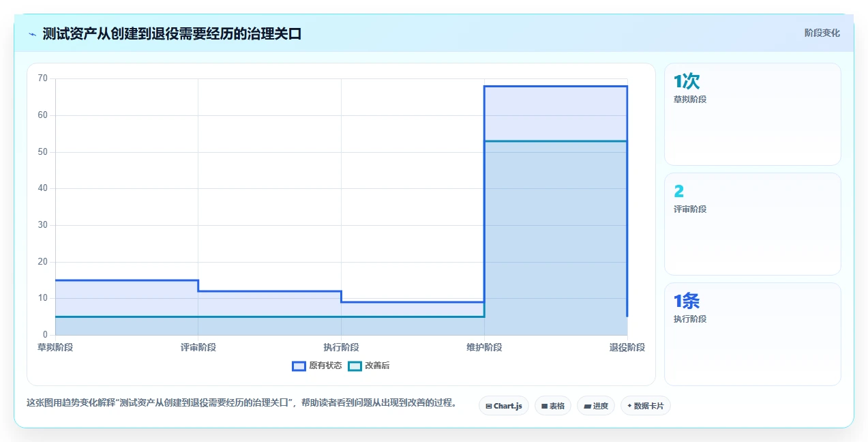This screenshot has height=442, width=868.
Task: Click the y-axis value 10
Action: coord(43,298)
